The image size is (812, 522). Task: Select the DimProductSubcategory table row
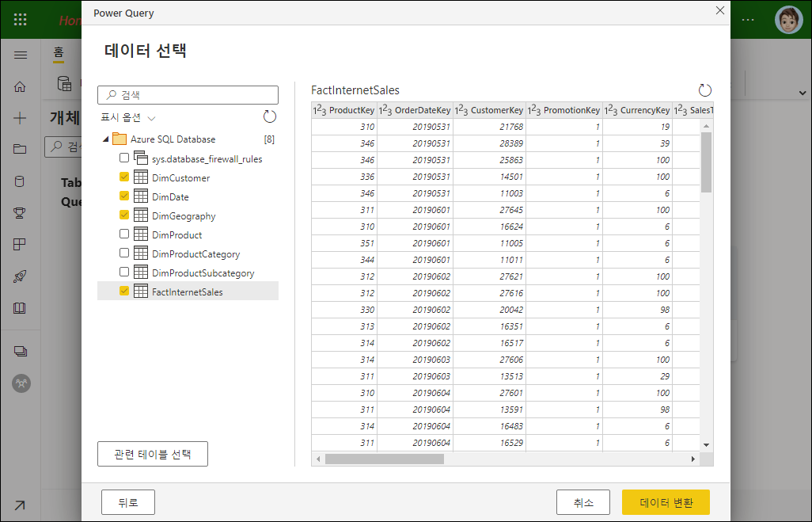[188, 272]
